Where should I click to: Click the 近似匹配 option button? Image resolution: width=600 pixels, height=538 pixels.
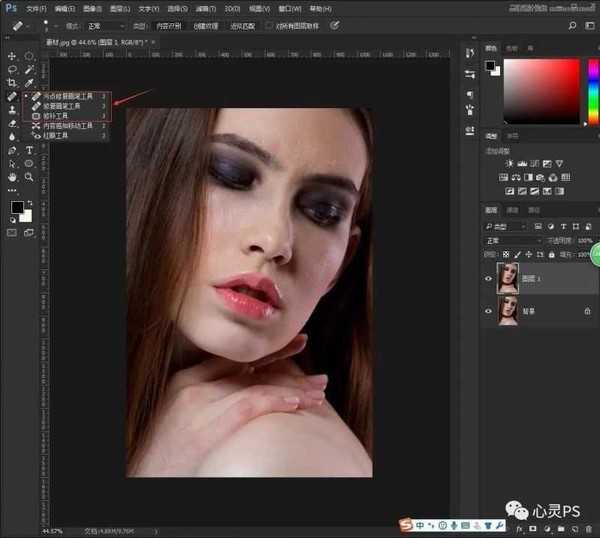tap(245, 25)
